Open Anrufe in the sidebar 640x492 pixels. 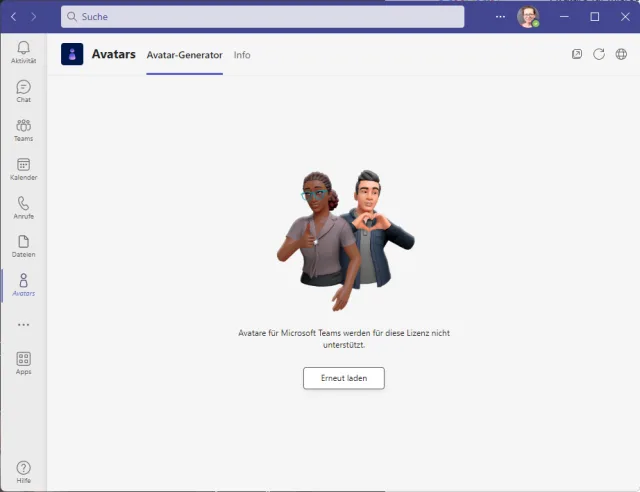23,208
